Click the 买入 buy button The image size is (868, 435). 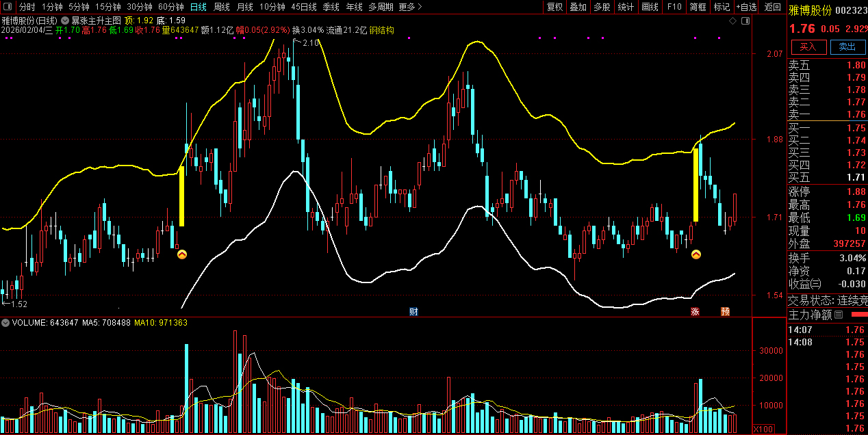pos(808,47)
